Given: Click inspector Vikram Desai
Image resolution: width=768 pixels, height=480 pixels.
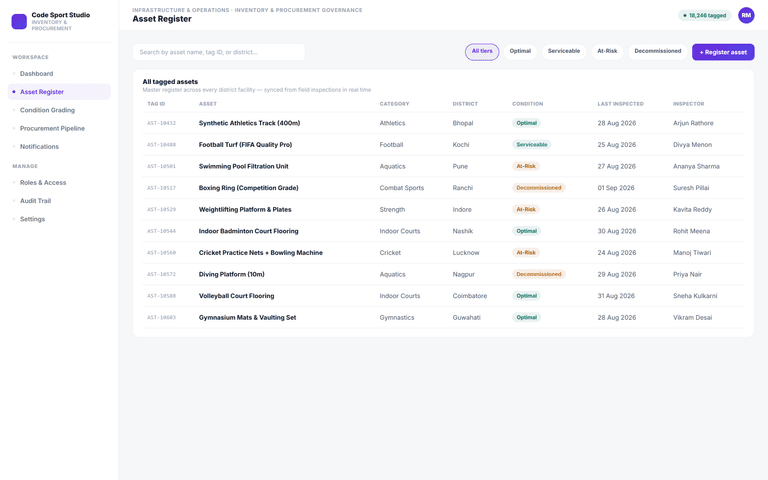Looking at the screenshot, I should point(693,317).
